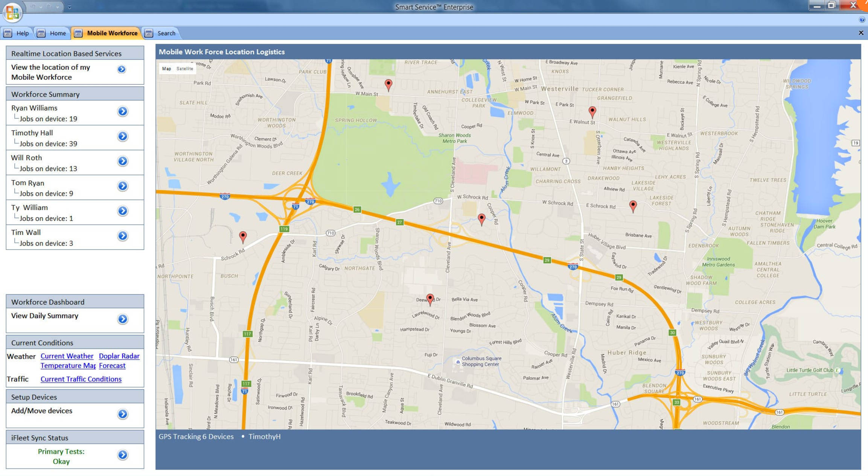Click the red pin near Schrock Rd west
868x476 pixels.
tap(243, 236)
